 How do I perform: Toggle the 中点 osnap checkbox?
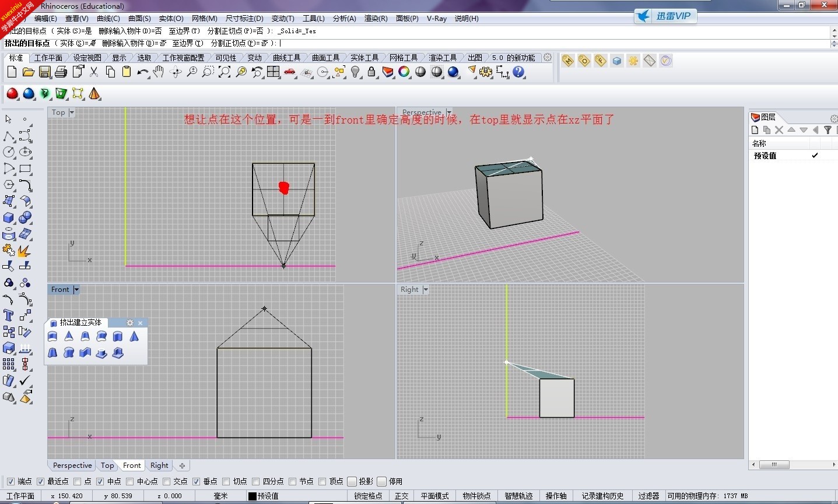(x=100, y=481)
